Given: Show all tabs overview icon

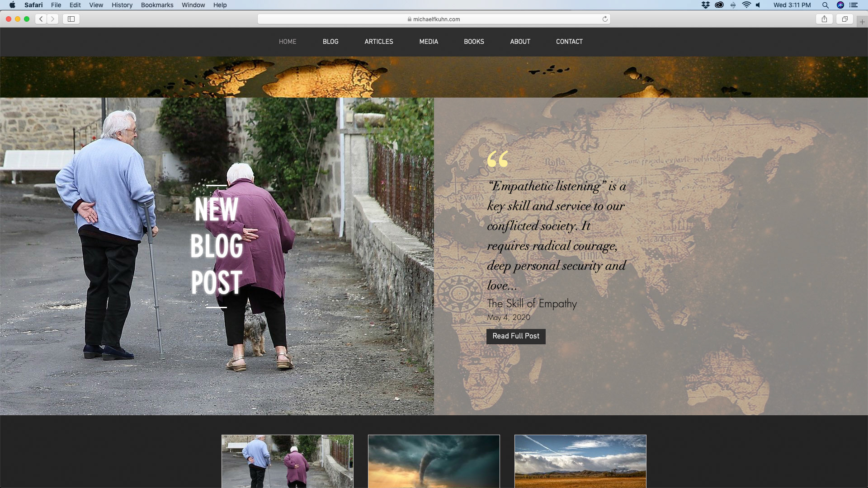Looking at the screenshot, I should coord(844,19).
